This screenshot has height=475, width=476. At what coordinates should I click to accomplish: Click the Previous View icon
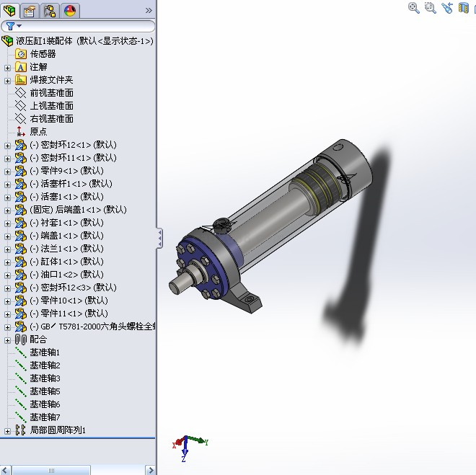click(447, 8)
